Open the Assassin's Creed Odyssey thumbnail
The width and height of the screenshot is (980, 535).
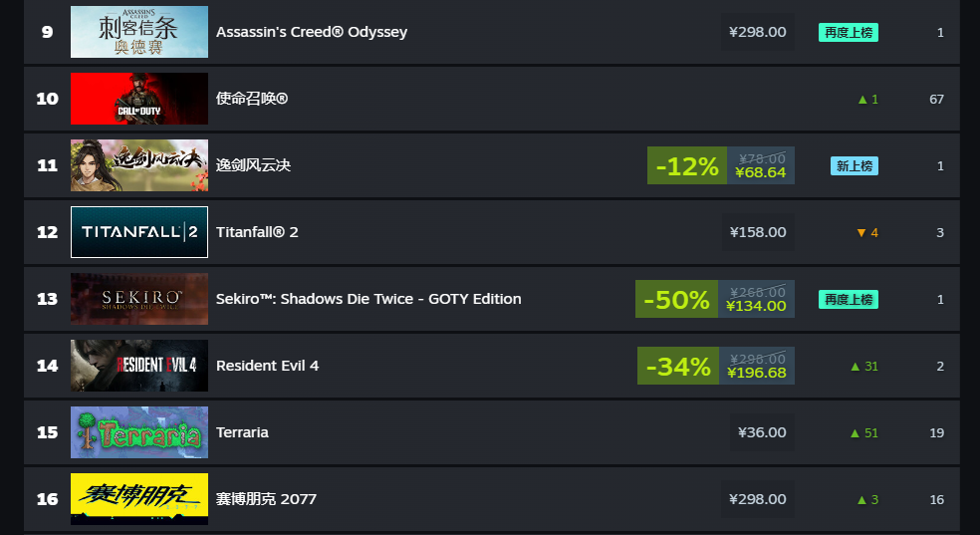[139, 32]
